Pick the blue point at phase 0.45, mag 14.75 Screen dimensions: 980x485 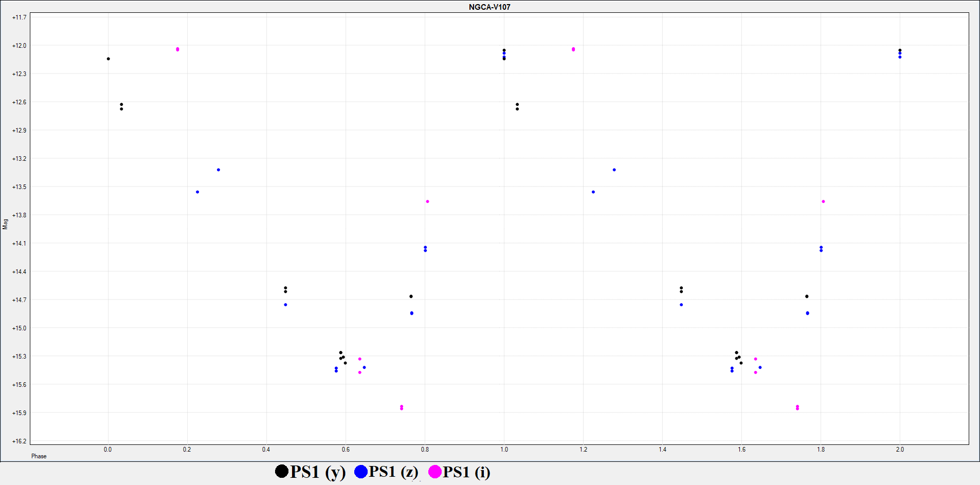285,305
